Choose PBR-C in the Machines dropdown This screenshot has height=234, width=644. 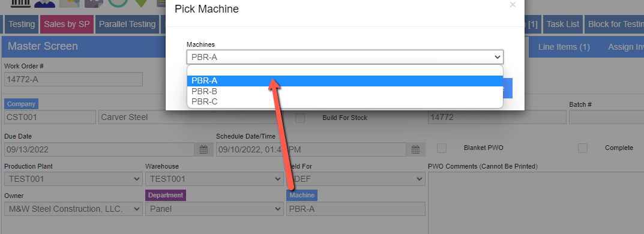[345, 101]
